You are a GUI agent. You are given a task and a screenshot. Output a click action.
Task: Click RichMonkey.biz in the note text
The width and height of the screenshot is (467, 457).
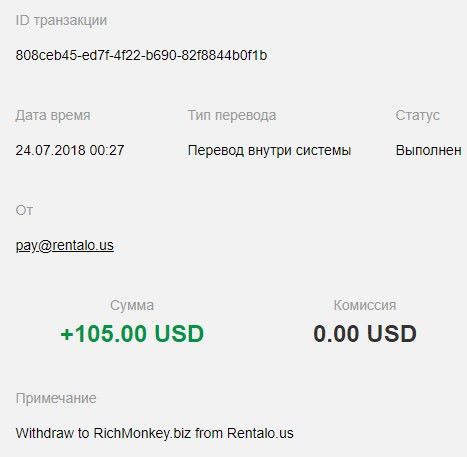pos(142,433)
